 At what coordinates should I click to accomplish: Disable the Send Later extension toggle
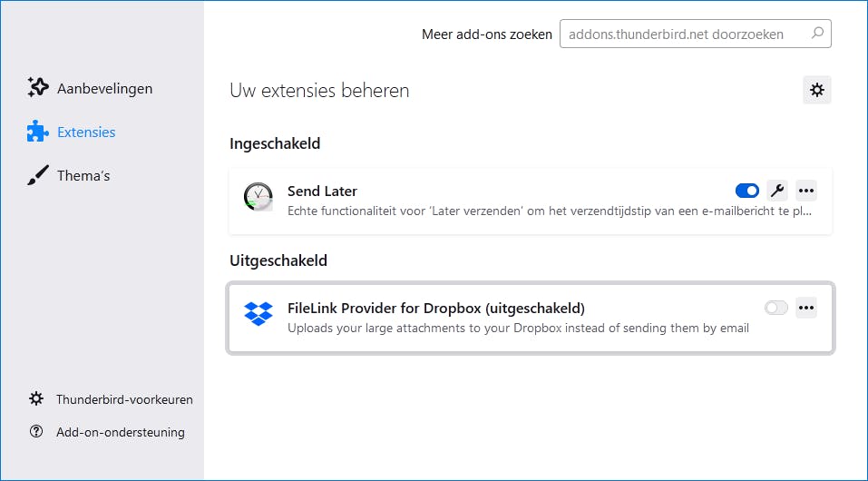747,191
